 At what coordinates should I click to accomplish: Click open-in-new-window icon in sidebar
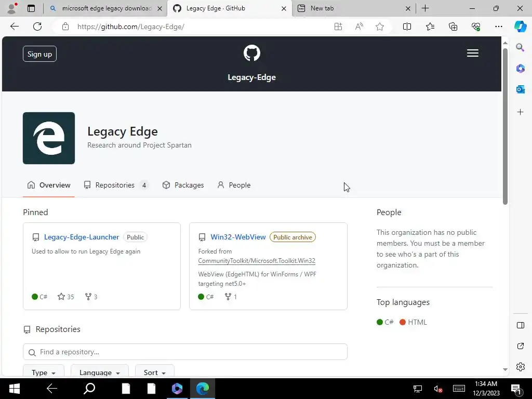point(520,346)
